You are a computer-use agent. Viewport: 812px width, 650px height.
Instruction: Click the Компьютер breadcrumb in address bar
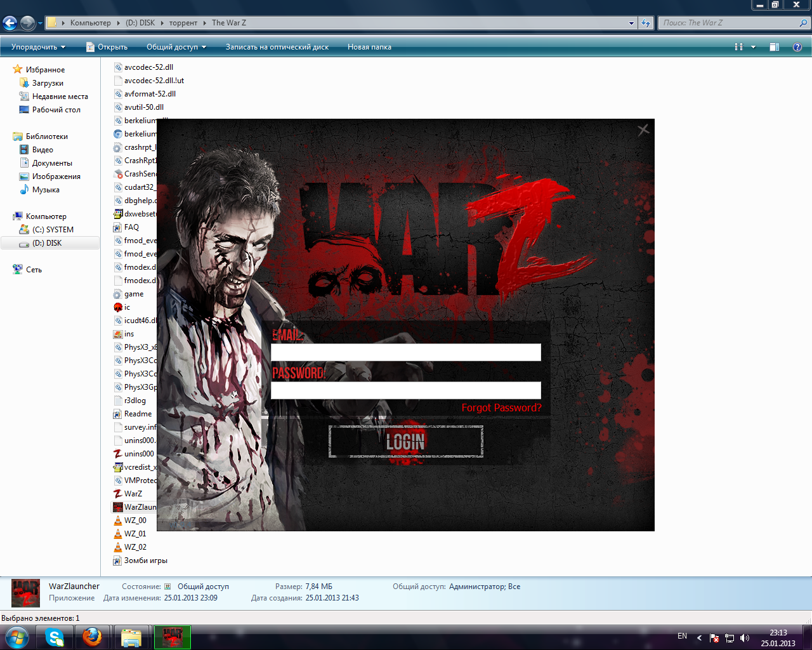[x=90, y=23]
